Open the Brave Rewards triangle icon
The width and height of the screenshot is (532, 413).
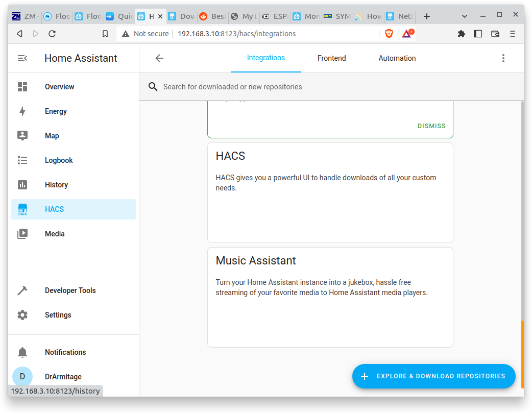407,34
